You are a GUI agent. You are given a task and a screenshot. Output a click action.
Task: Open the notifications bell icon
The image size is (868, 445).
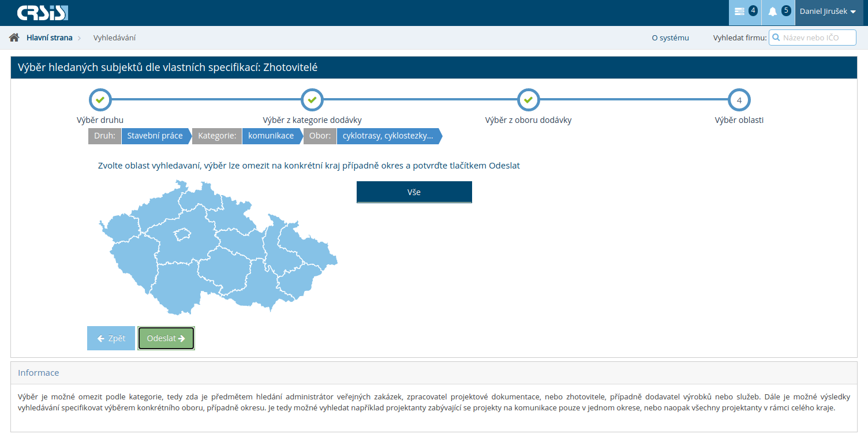click(773, 12)
